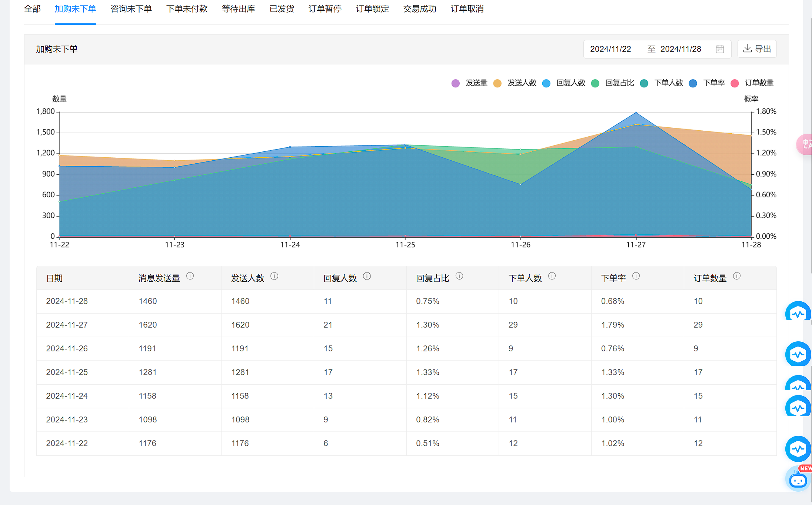Click the info icon beside 订单数量 header
This screenshot has height=505, width=812.
click(x=737, y=276)
